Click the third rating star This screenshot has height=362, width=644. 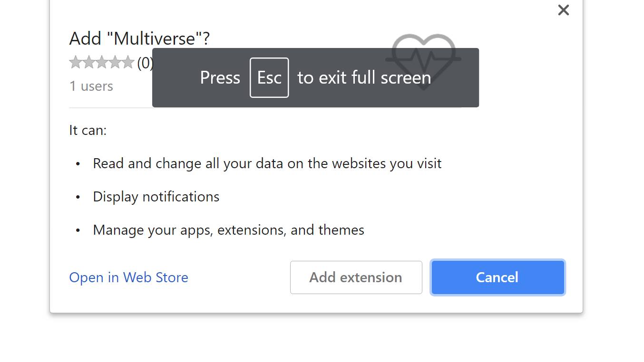101,63
